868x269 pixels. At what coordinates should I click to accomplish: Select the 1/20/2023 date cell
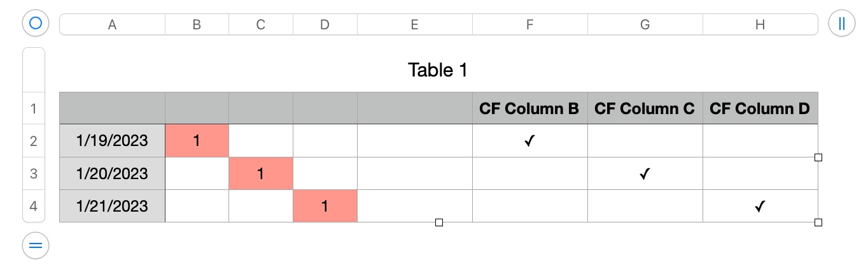[x=112, y=173]
